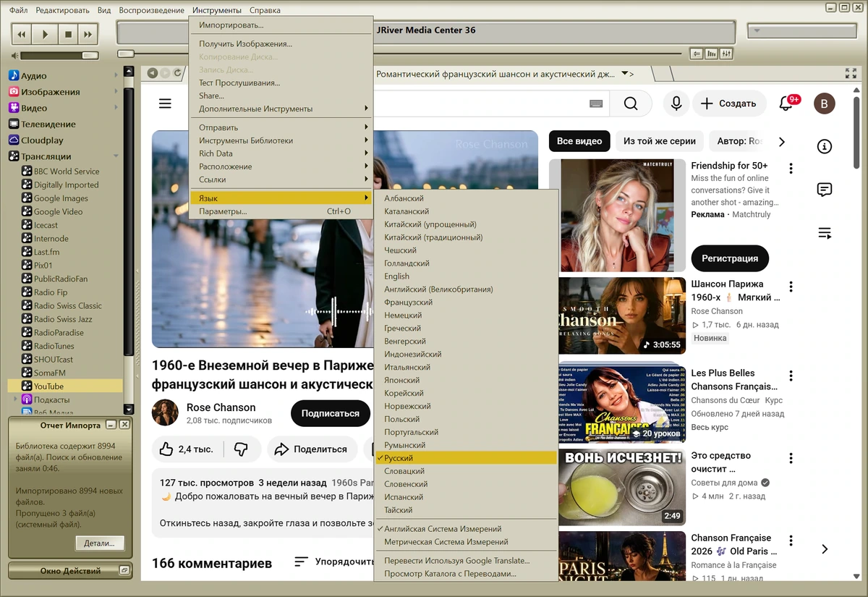
Task: Open the Инструменты Библиотеки submenu
Action: (281, 140)
